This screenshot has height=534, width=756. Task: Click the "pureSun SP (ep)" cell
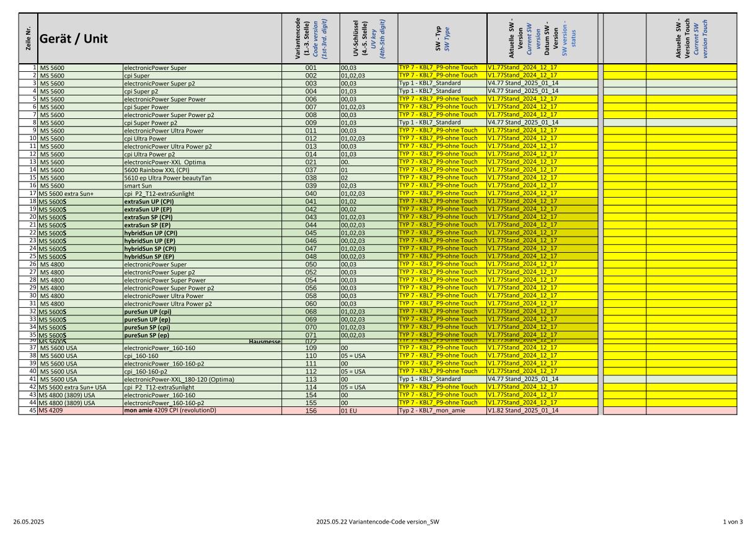[203, 335]
